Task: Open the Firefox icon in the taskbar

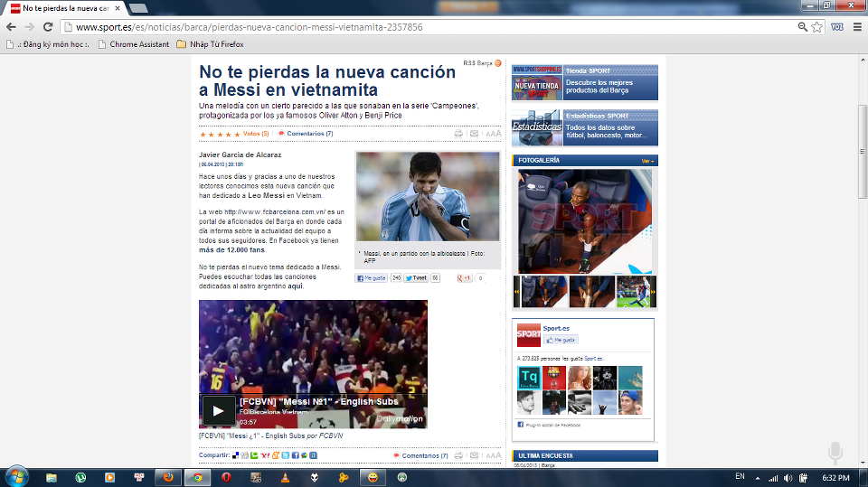Action: click(167, 477)
